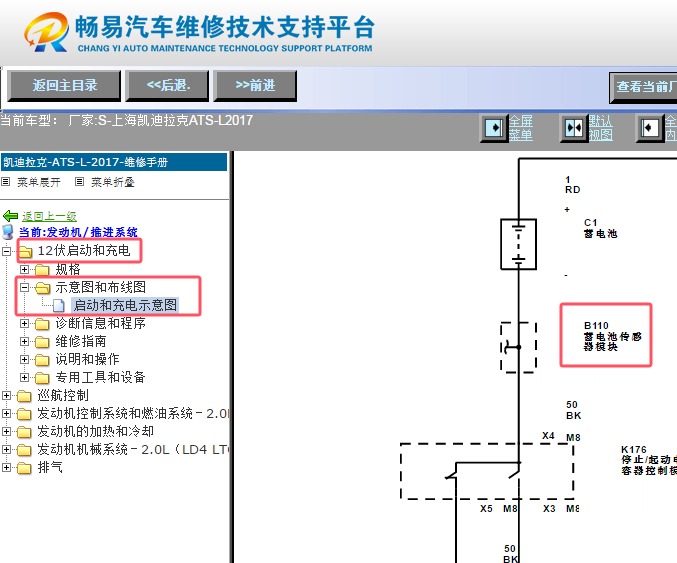Open the 当前:发动机/推进系统 link
The width and height of the screenshot is (677, 563).
coord(78,232)
